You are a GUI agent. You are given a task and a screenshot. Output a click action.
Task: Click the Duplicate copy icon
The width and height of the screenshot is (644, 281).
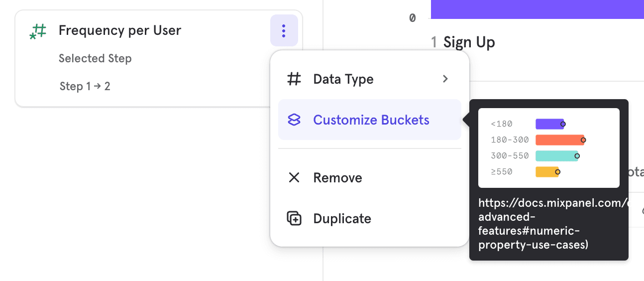click(x=294, y=219)
